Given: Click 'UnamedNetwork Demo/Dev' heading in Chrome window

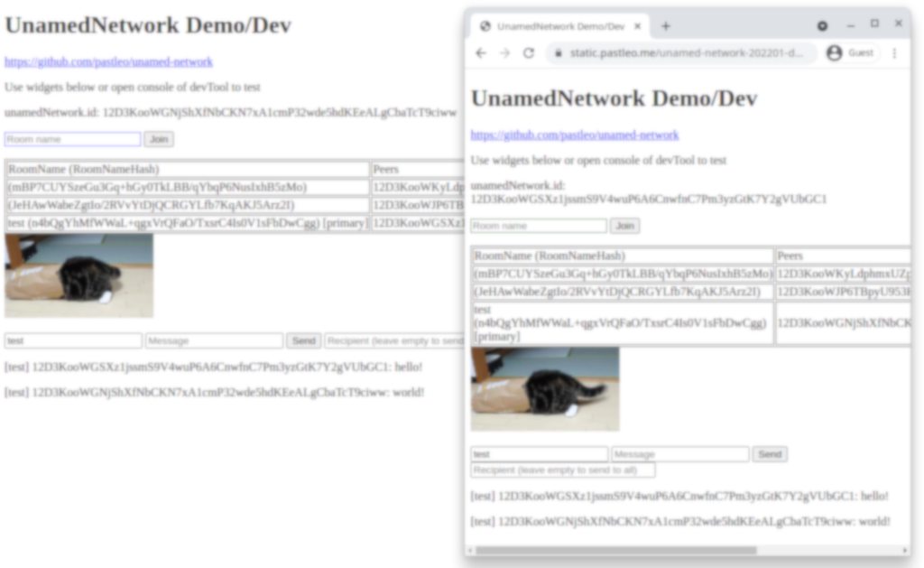Looking at the screenshot, I should tap(614, 98).
